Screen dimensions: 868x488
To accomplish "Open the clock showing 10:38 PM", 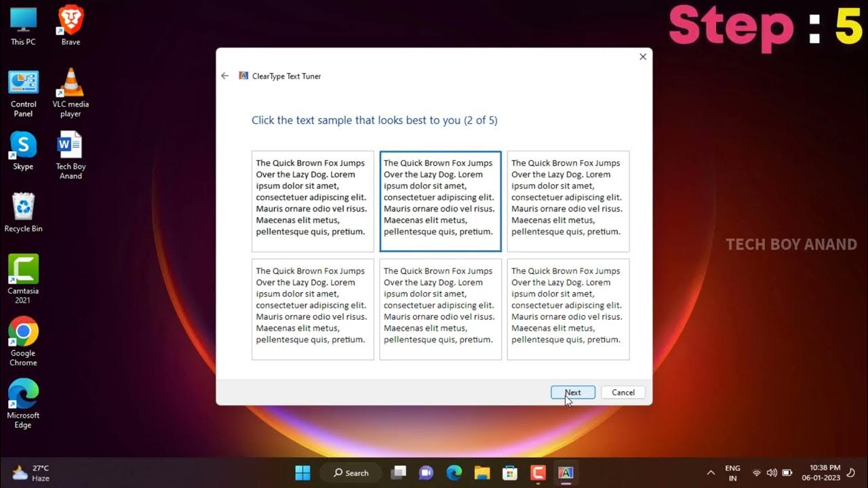I will click(821, 472).
